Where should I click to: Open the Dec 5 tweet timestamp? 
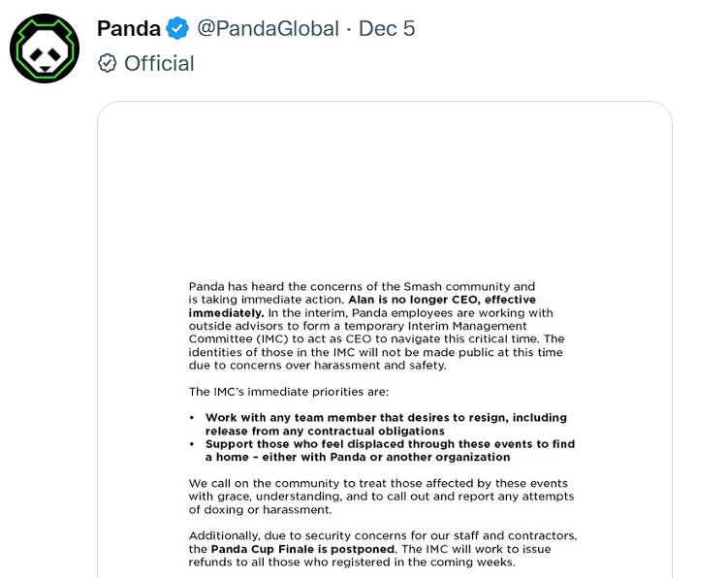coord(387,28)
